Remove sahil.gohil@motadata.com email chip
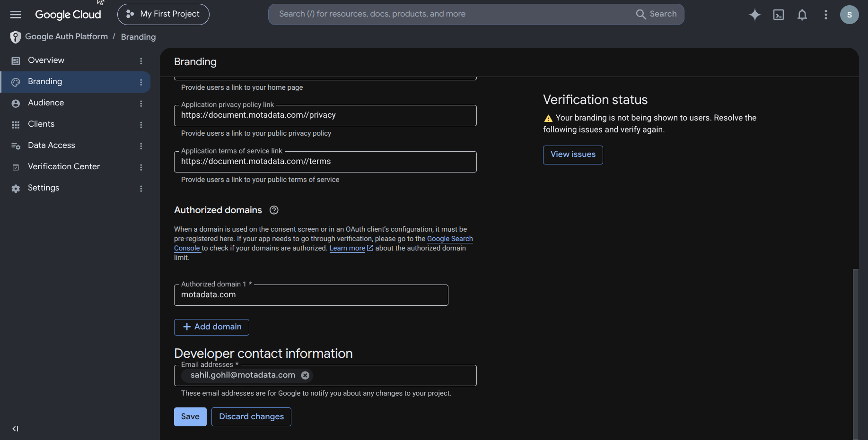 tap(306, 375)
